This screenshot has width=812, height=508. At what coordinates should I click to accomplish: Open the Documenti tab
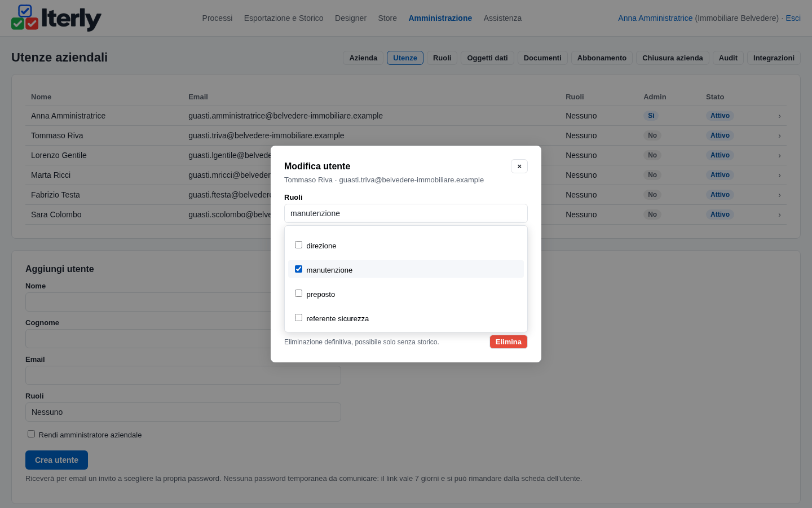(x=542, y=58)
